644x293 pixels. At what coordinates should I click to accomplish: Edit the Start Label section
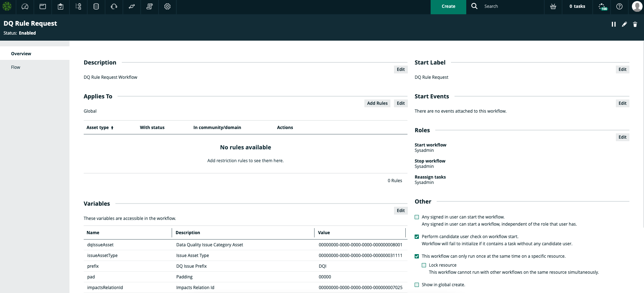(x=623, y=70)
